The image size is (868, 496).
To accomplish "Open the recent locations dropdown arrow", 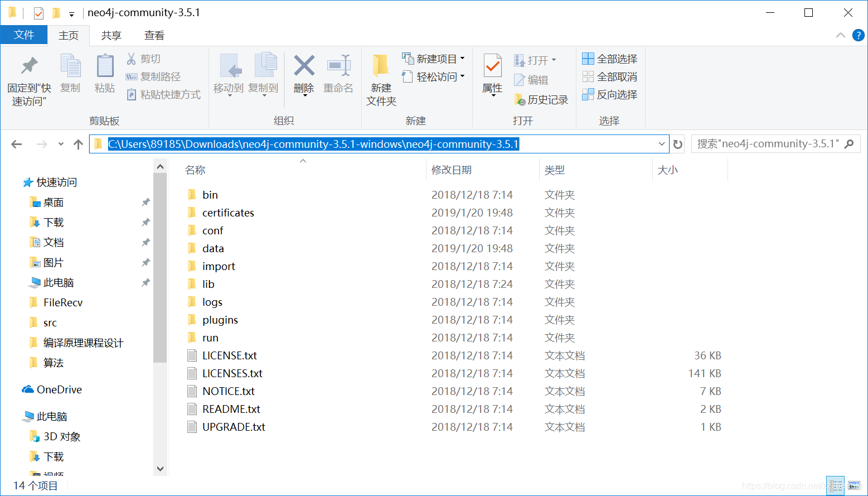I will tap(61, 145).
